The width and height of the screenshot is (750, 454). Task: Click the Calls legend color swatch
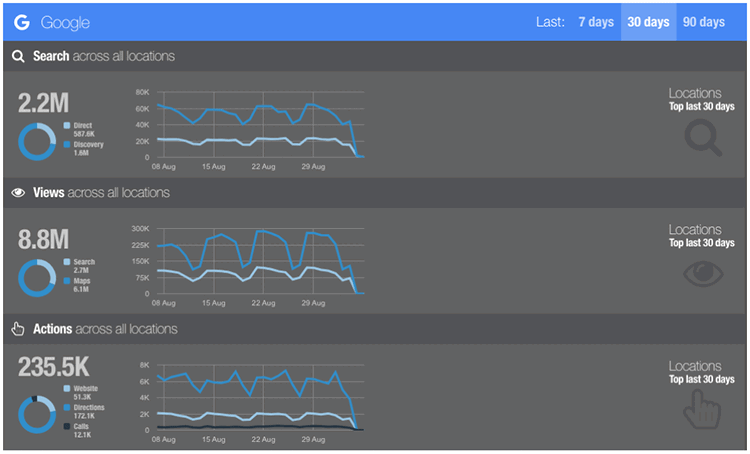(x=67, y=426)
